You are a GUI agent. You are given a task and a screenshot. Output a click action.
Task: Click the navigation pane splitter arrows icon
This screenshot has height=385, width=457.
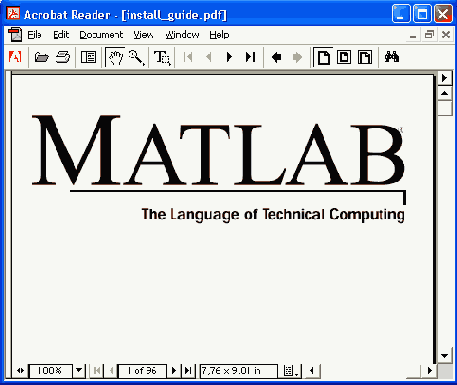20,371
